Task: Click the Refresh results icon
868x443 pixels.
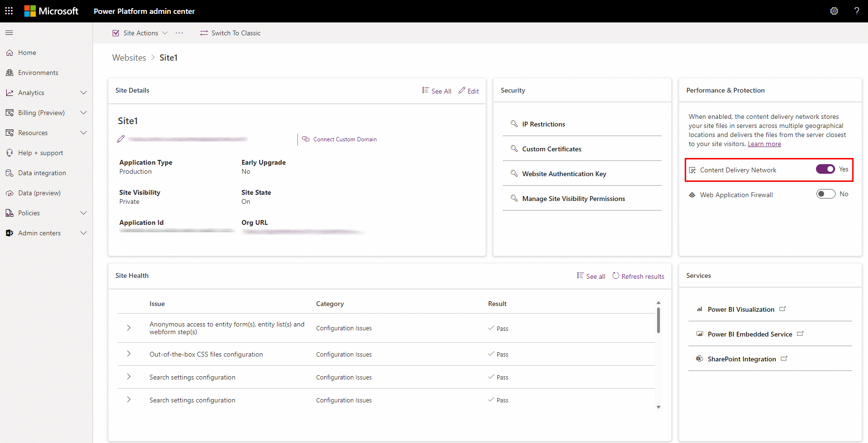Action: [616, 276]
